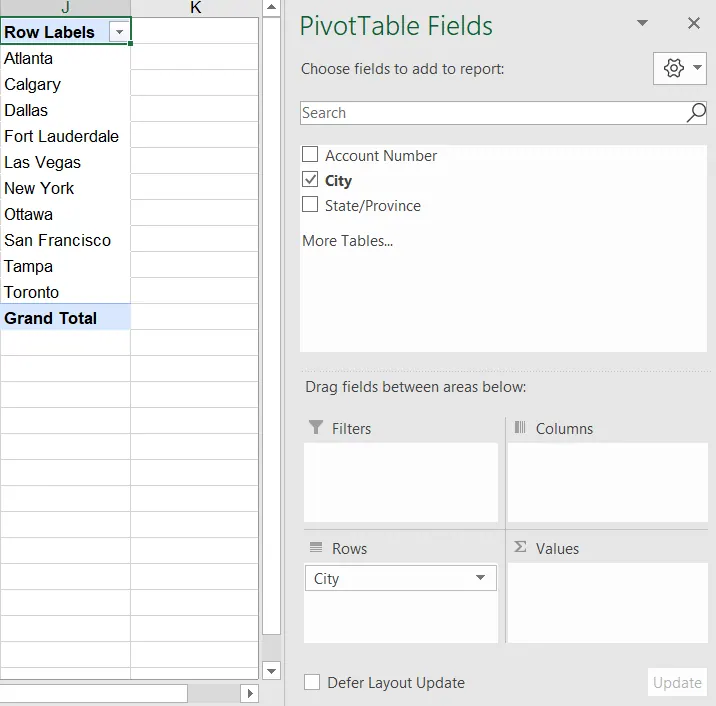Expand the City field dropdown in Rows
The image size is (716, 706).
coord(481,578)
